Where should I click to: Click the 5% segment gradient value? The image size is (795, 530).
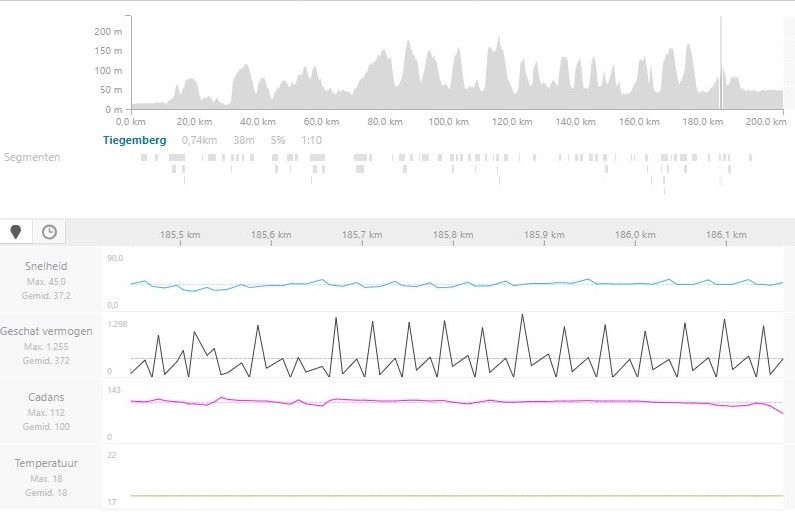click(278, 140)
